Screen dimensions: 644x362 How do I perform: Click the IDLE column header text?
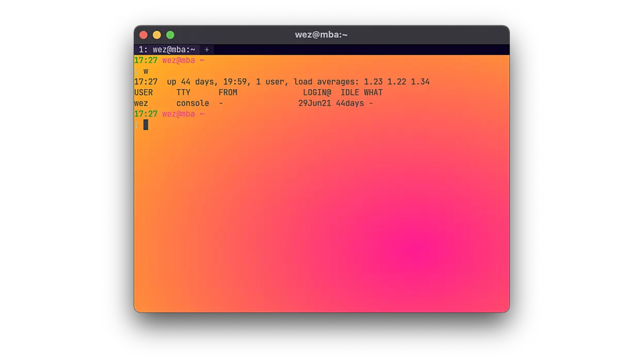[x=349, y=92]
